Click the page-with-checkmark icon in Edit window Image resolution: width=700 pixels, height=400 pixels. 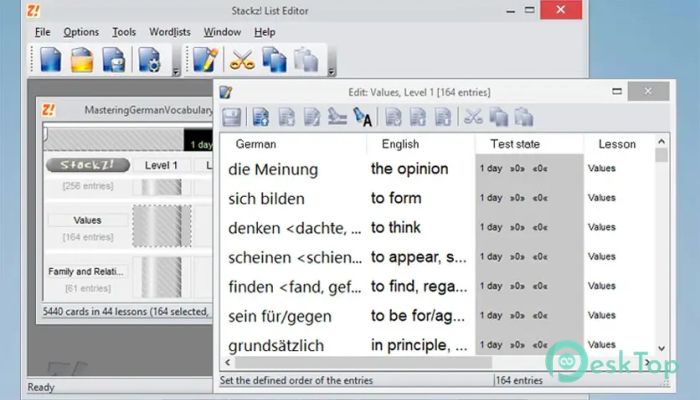pos(393,117)
